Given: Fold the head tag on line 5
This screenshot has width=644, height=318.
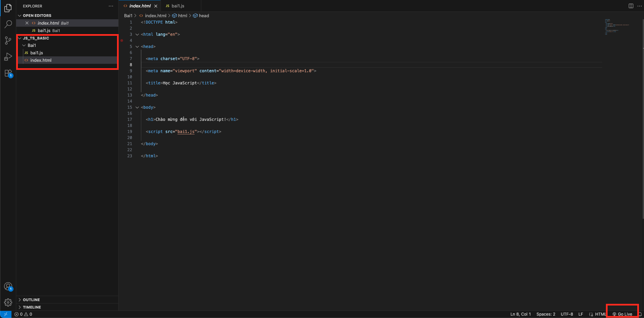Looking at the screenshot, I should coord(137,47).
